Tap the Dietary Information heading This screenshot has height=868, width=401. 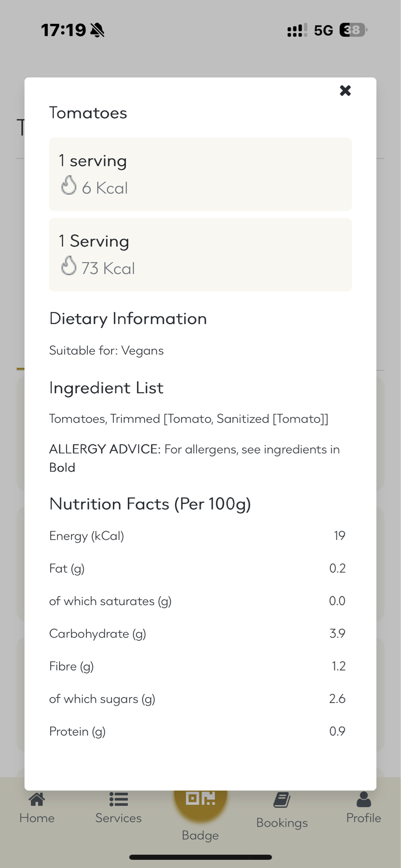(128, 319)
